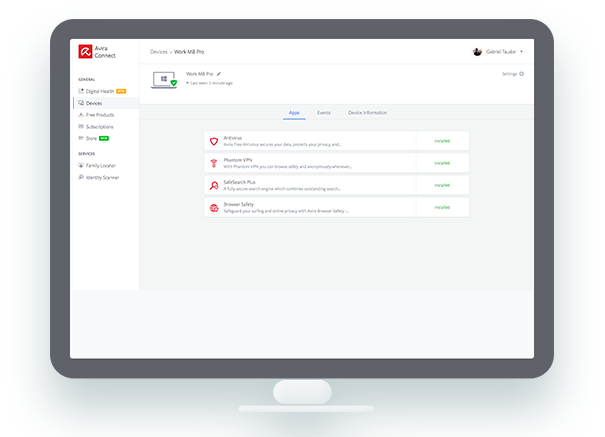Click the laptop device icon with green shield

164,80
